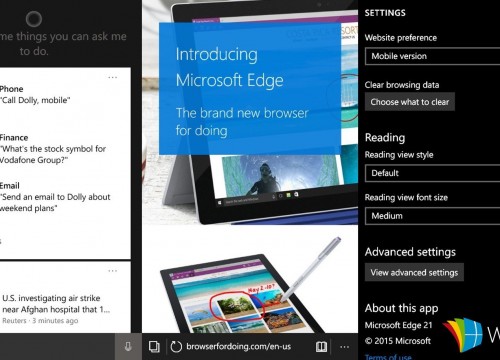Open Reading view font size dropdown
The width and height of the screenshot is (500, 360).
[433, 216]
